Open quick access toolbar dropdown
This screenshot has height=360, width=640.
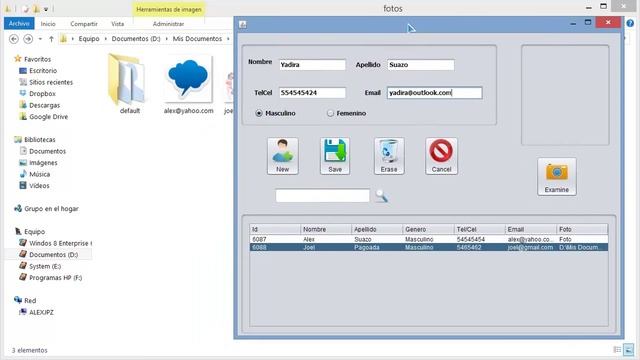pyautogui.click(x=46, y=9)
